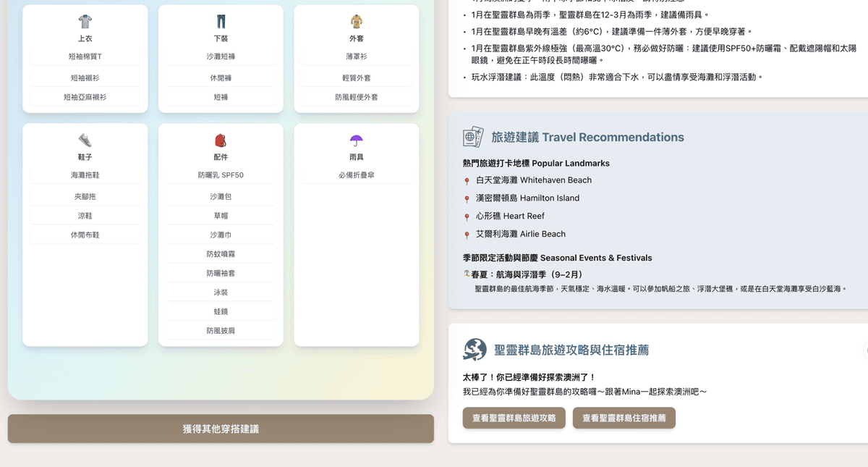This screenshot has height=467, width=868.
Task: Click the beach icon before 春夏：航海與浮潛季
Action: pyautogui.click(x=467, y=274)
